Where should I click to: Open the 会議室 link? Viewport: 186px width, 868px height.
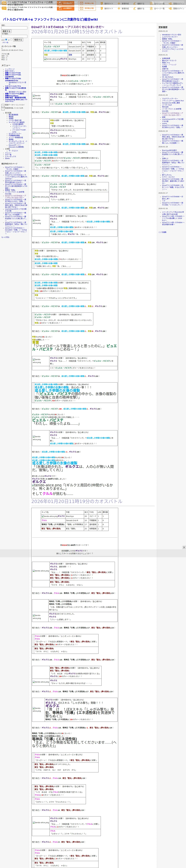click(11, 118)
